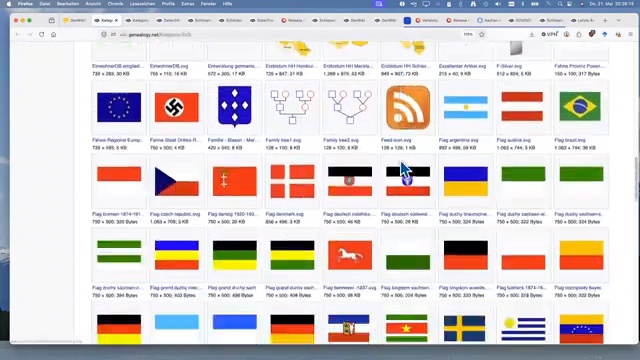Open the Feed-icon.svg RSS thumbnail

408,107
